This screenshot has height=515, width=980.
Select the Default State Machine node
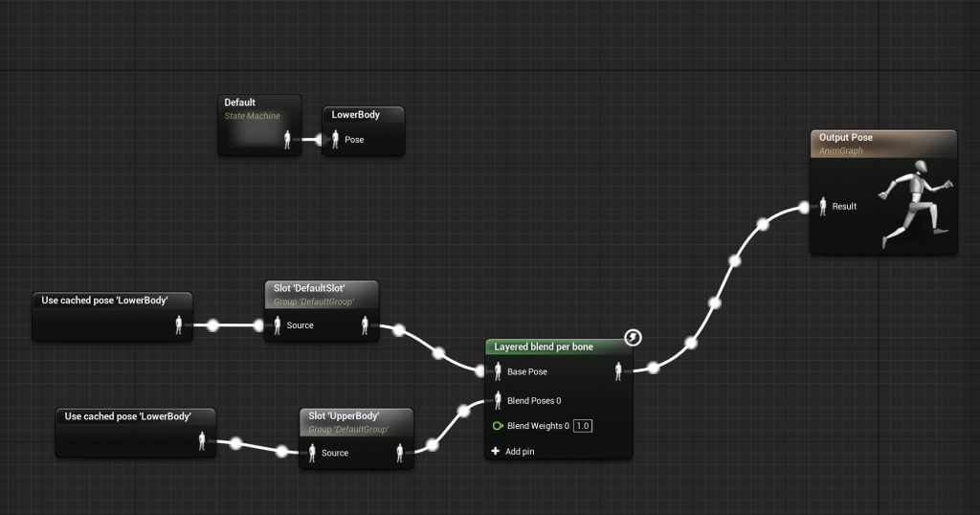click(240, 102)
